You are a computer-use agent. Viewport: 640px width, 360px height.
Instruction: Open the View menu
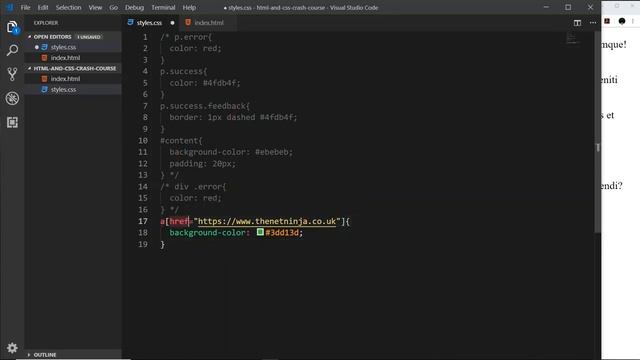(96, 7)
